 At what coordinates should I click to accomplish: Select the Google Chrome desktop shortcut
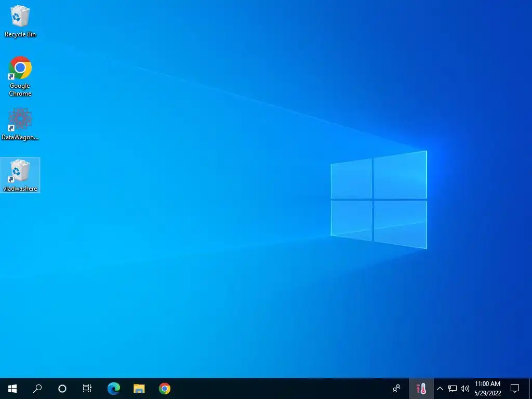20,76
